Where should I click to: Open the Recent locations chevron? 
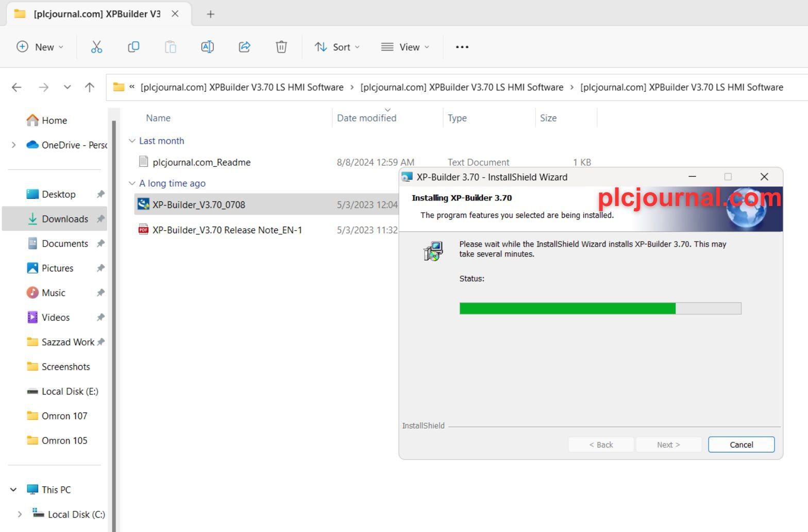[67, 87]
